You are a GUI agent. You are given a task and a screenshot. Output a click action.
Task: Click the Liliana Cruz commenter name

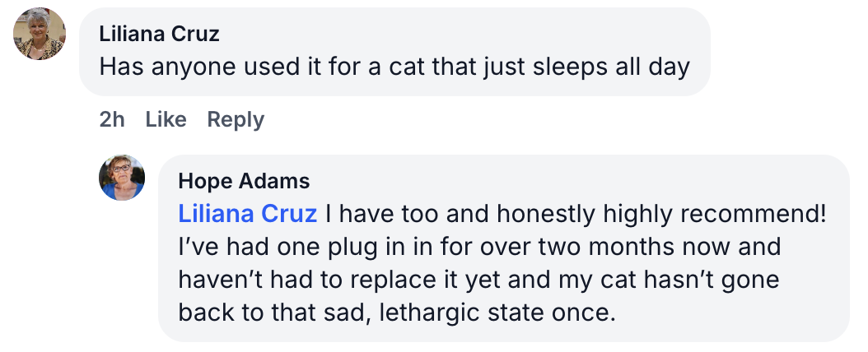159,35
